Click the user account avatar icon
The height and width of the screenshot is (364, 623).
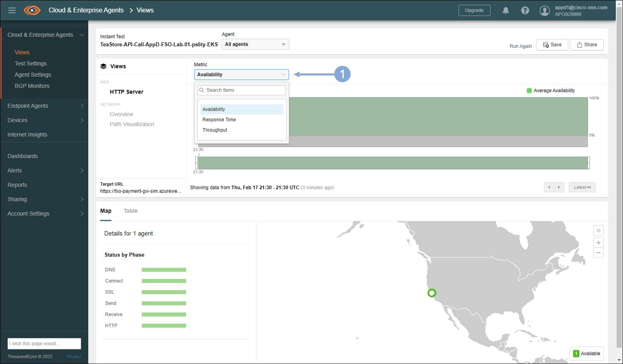pos(544,11)
